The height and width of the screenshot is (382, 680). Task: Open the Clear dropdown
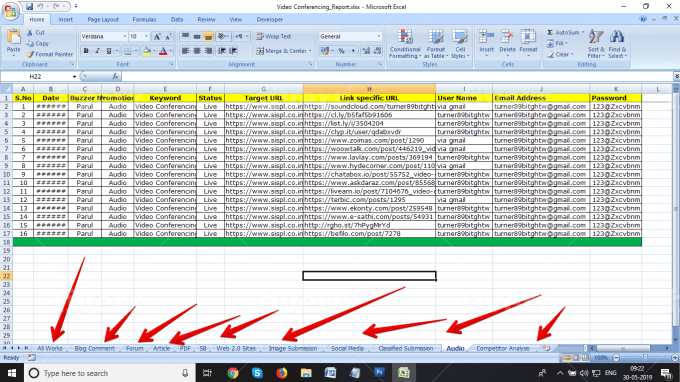[x=560, y=54]
